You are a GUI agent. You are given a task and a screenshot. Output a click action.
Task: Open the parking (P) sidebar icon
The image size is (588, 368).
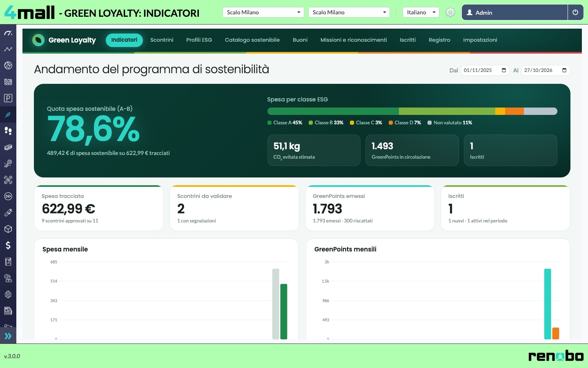(8, 98)
